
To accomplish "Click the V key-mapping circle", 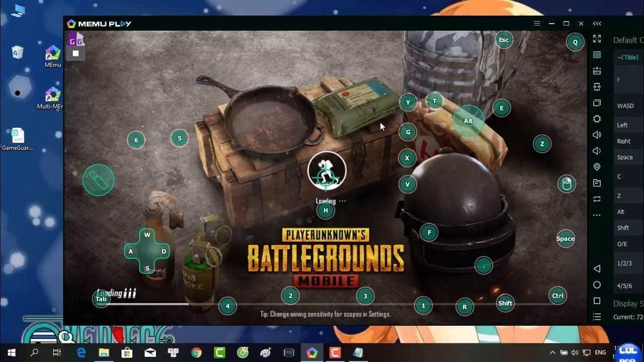I will pos(408,185).
